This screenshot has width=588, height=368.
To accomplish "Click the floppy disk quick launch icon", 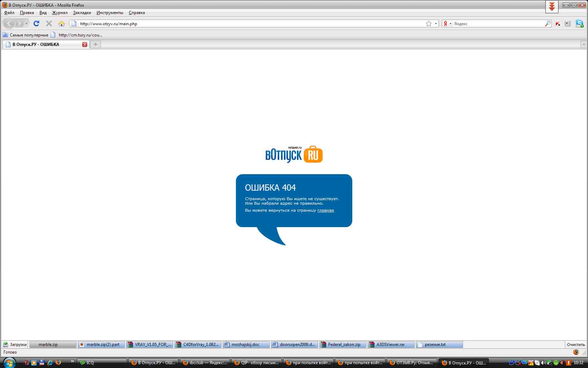I will coord(42,363).
